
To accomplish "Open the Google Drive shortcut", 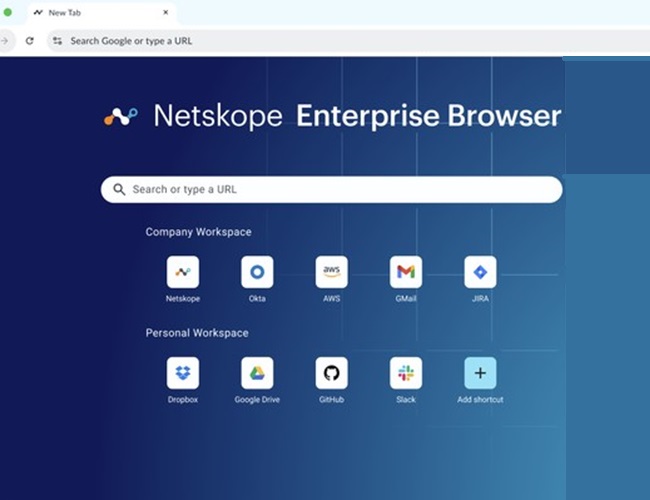I will coord(257,373).
